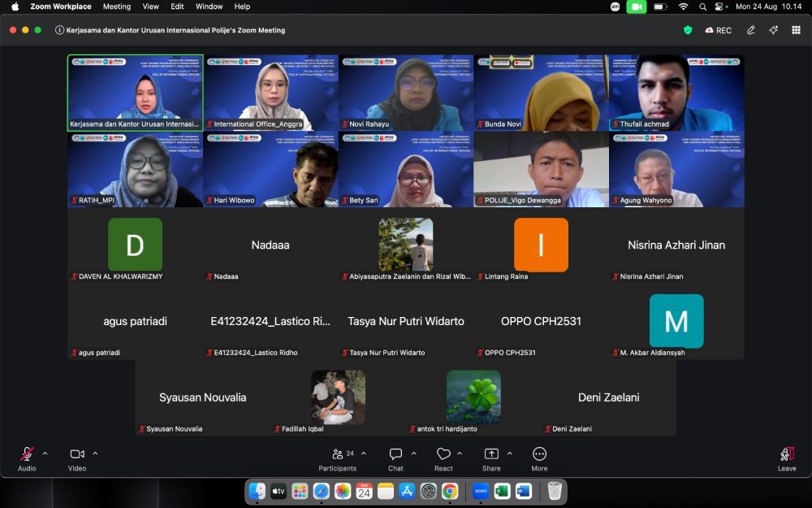
Task: Open the Meeting menu
Action: (116, 7)
